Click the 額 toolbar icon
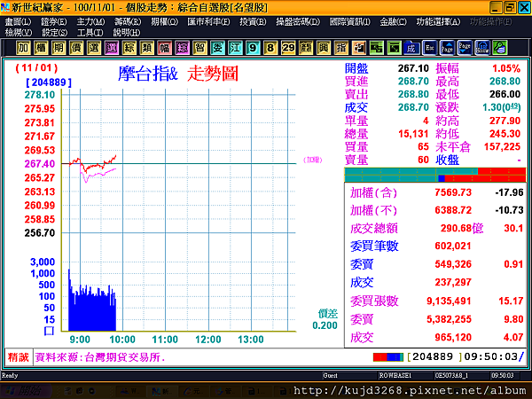The image size is (532, 399). 306,48
